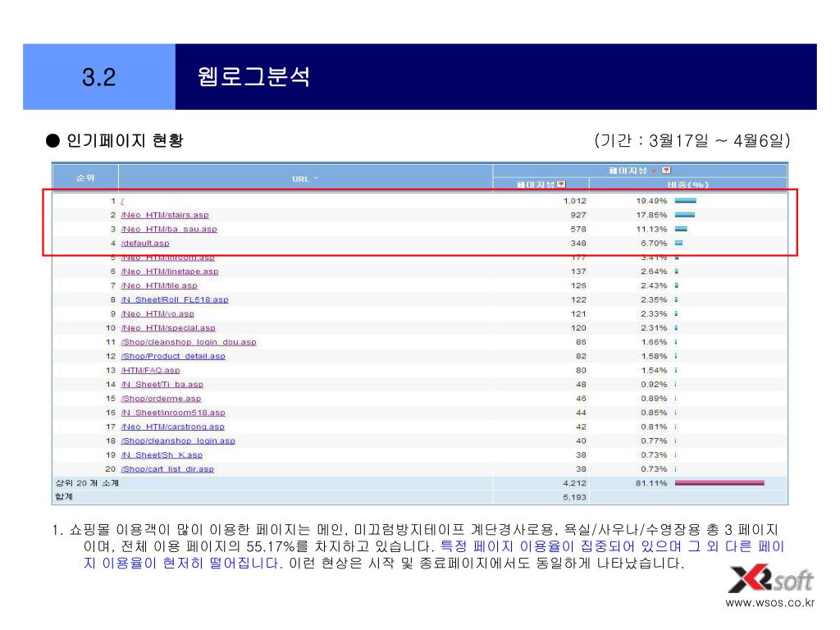Open the root "/" URL link in row 1
The height and width of the screenshot is (630, 840).
122,201
